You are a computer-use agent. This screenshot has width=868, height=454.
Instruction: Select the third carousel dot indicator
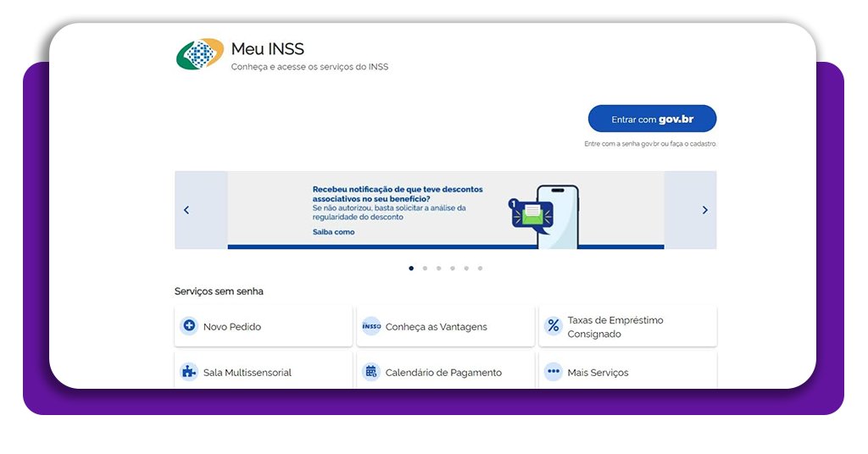[439, 268]
